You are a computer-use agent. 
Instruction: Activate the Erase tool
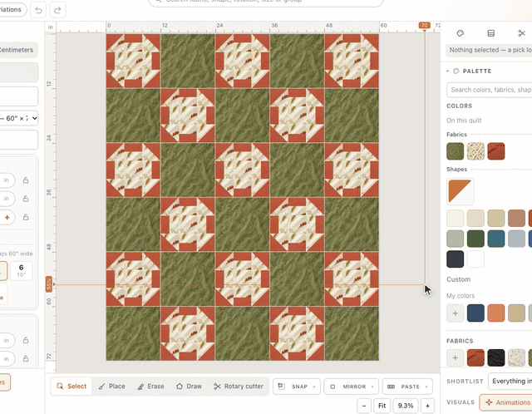pyautogui.click(x=150, y=387)
